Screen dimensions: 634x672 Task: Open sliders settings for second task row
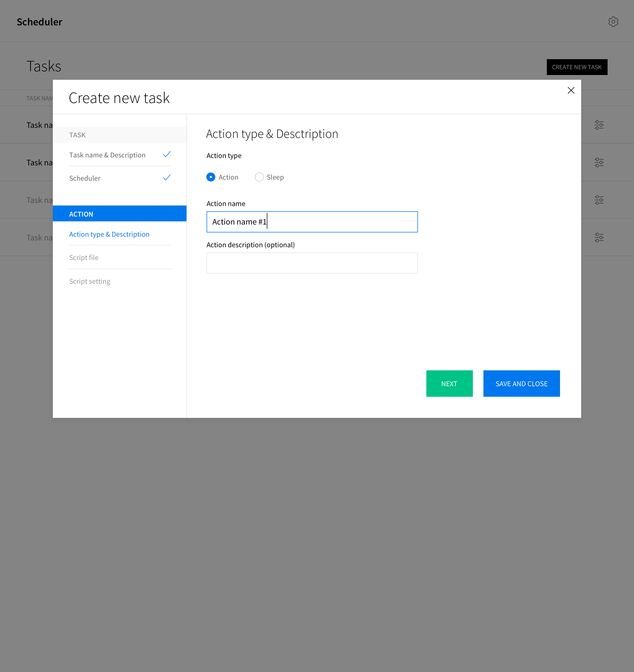click(599, 162)
